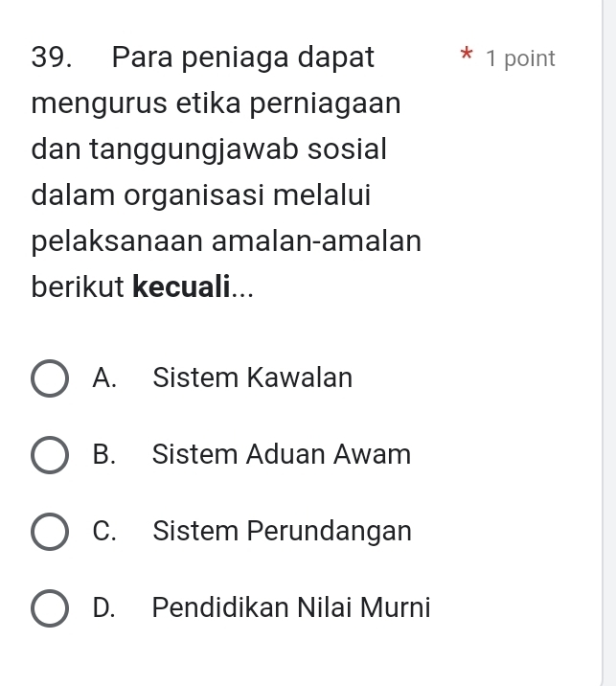Click the 'Sistem Kawalan' answer label
Screen dimensions: 616x686
pos(252,378)
